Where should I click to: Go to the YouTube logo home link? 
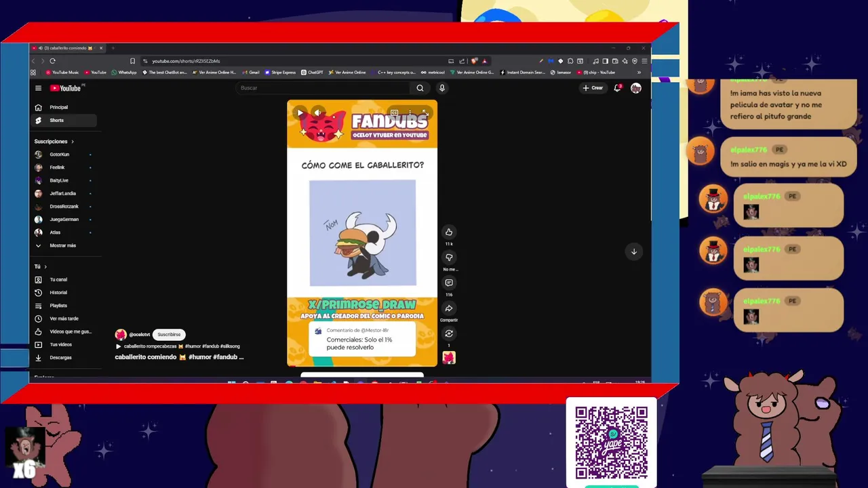click(x=66, y=88)
